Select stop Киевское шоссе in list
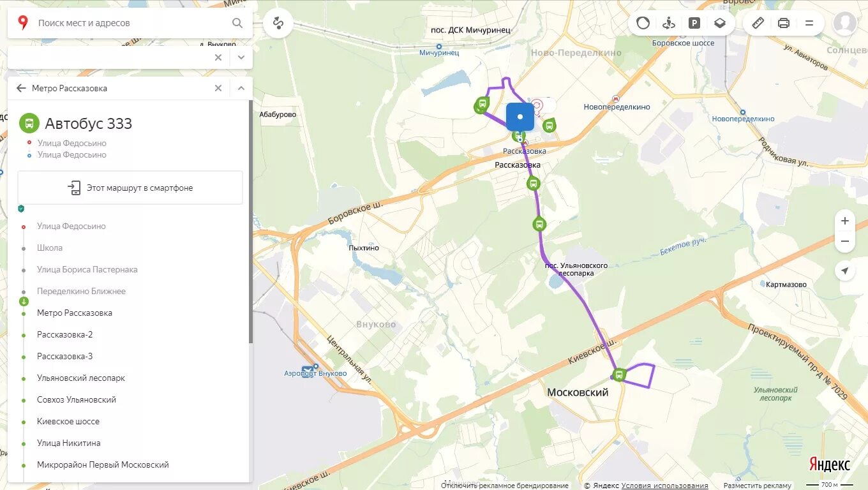This screenshot has width=868, height=490. (68, 421)
